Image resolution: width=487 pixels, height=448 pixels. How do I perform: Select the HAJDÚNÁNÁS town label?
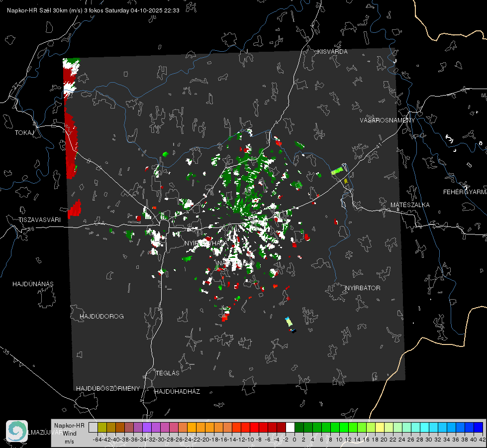[x=33, y=284]
